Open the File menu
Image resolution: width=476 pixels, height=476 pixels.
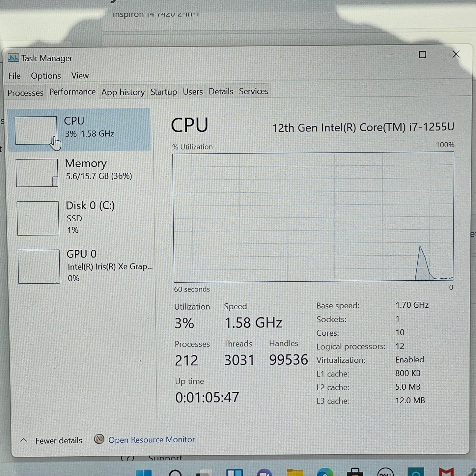(14, 76)
